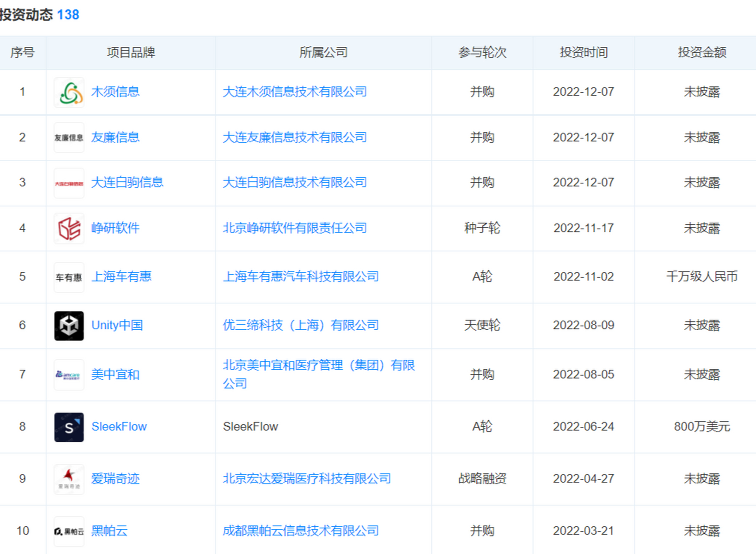Click 未披露 in the 峥研软件 row
756x554 pixels.
(702, 228)
